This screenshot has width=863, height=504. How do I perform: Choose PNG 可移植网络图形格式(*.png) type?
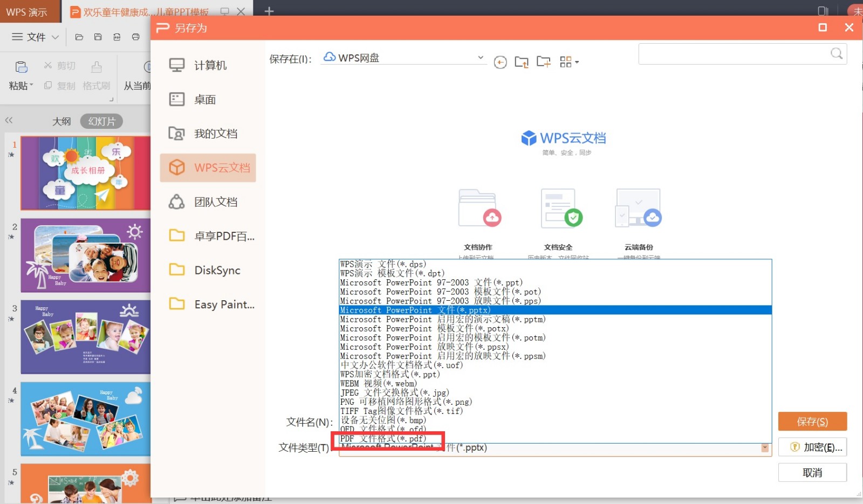point(555,402)
